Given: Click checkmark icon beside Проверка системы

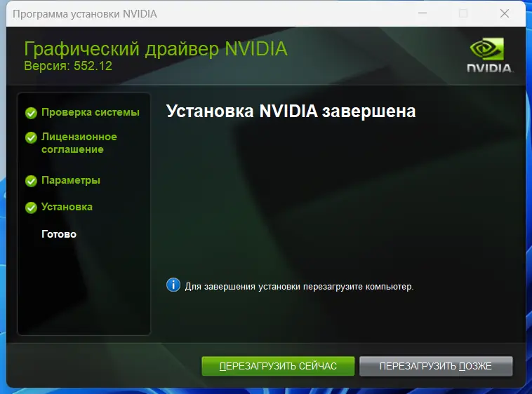Looking at the screenshot, I should (x=31, y=113).
